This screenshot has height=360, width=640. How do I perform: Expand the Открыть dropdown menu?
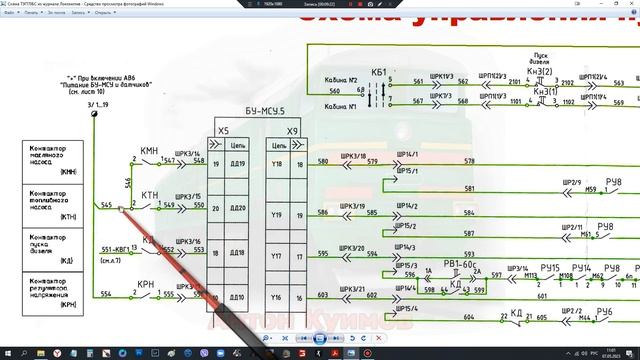[x=105, y=13]
